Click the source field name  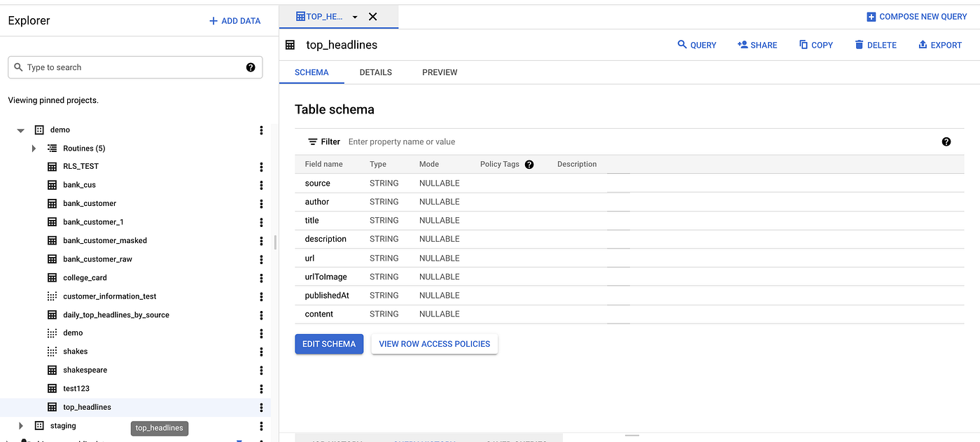click(317, 183)
